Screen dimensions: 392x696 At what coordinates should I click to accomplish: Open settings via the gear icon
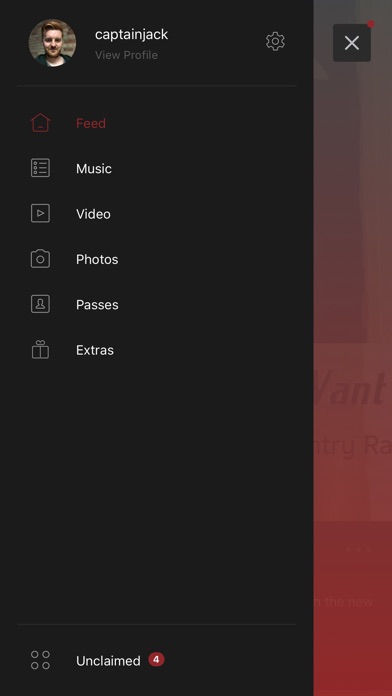pyautogui.click(x=275, y=41)
